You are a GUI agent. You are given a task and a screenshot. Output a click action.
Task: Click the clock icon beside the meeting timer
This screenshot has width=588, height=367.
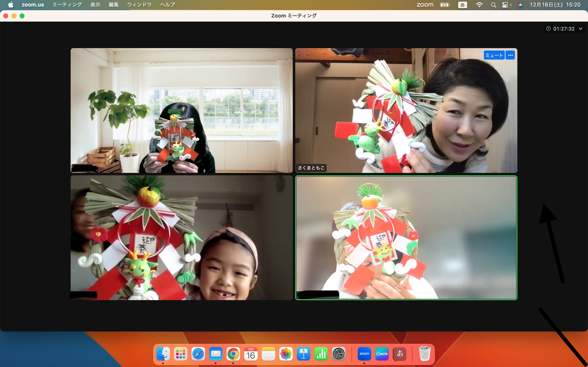click(548, 29)
